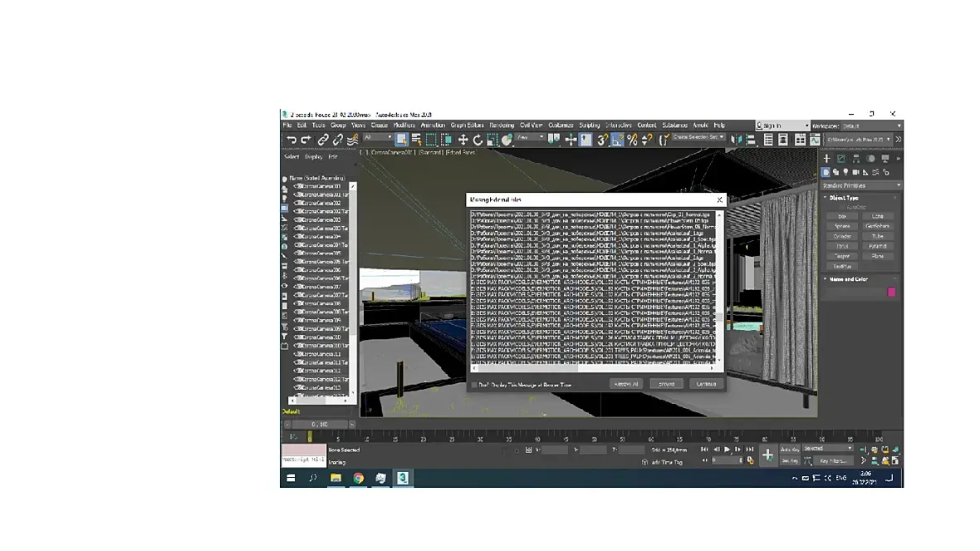This screenshot has width=980, height=551.
Task: Activate the Select and Scale tool
Action: [492, 140]
